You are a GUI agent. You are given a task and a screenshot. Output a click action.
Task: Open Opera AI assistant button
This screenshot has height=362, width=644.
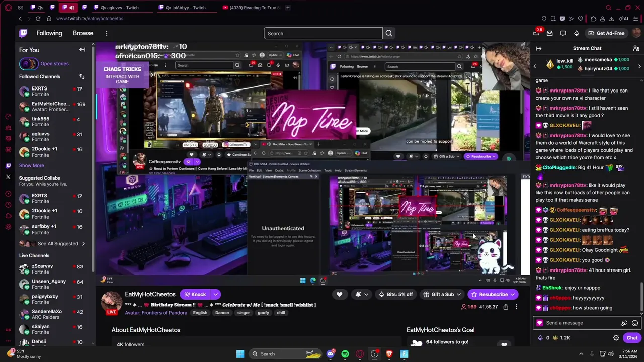point(624,19)
